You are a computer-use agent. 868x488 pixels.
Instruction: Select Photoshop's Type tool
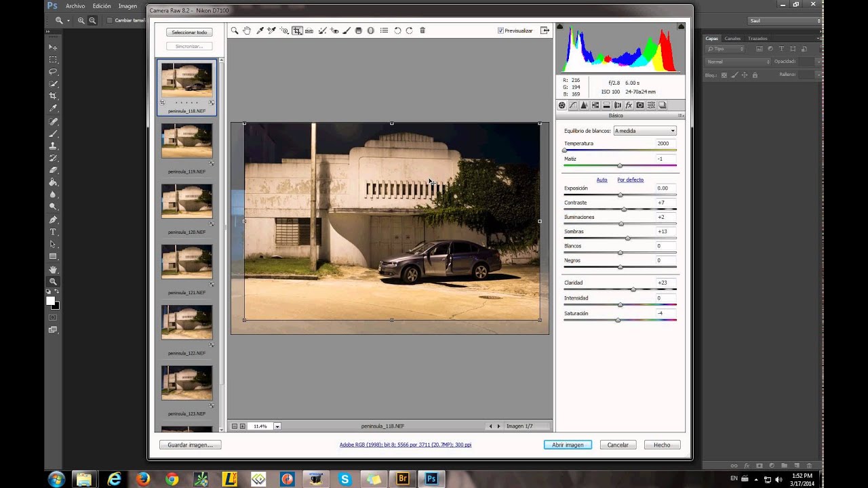click(x=53, y=232)
